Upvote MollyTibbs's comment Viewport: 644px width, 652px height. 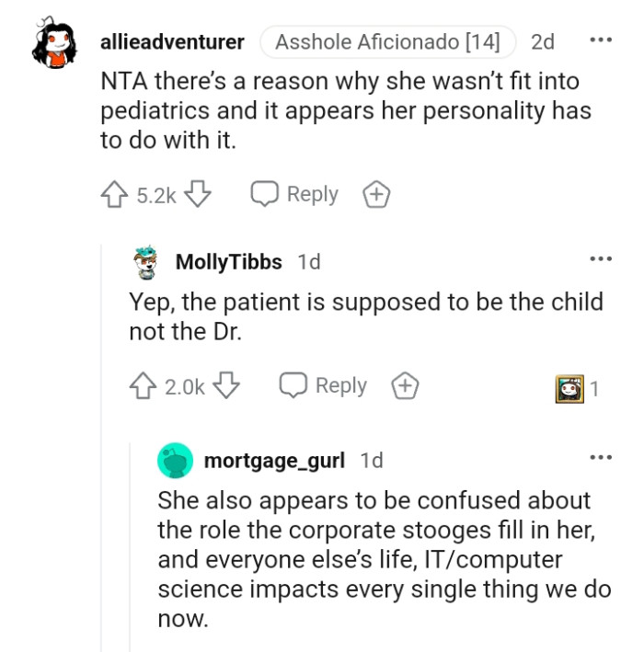point(143,386)
